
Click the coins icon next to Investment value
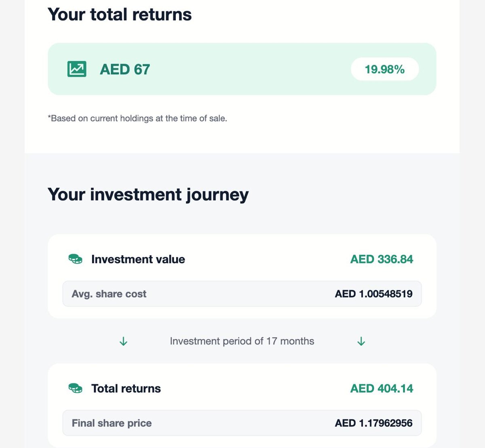point(76,259)
